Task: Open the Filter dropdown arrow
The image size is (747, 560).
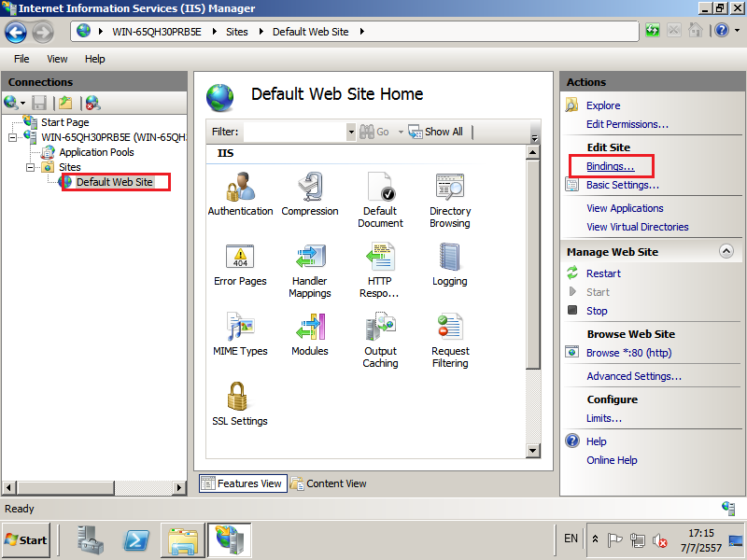Action: pos(351,133)
